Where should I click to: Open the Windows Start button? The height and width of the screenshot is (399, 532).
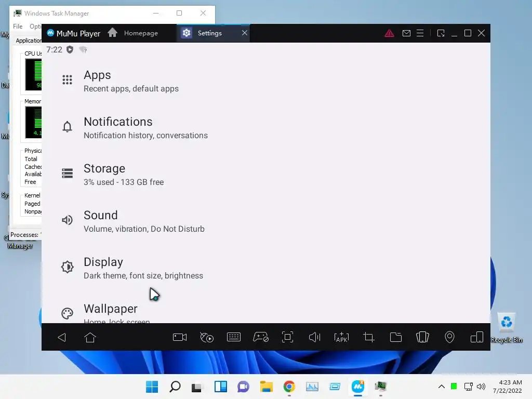152,387
